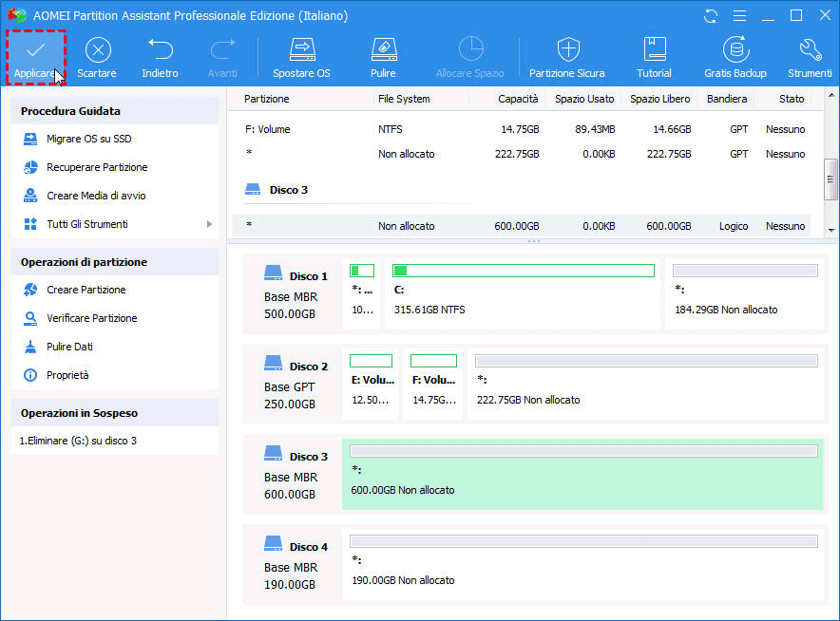840x621 pixels.
Task: Open the Tutorial book icon
Action: pyautogui.click(x=654, y=50)
